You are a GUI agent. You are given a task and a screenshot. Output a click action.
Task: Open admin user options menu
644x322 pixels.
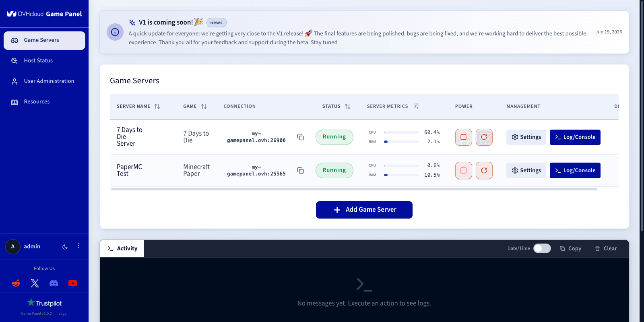(78, 246)
